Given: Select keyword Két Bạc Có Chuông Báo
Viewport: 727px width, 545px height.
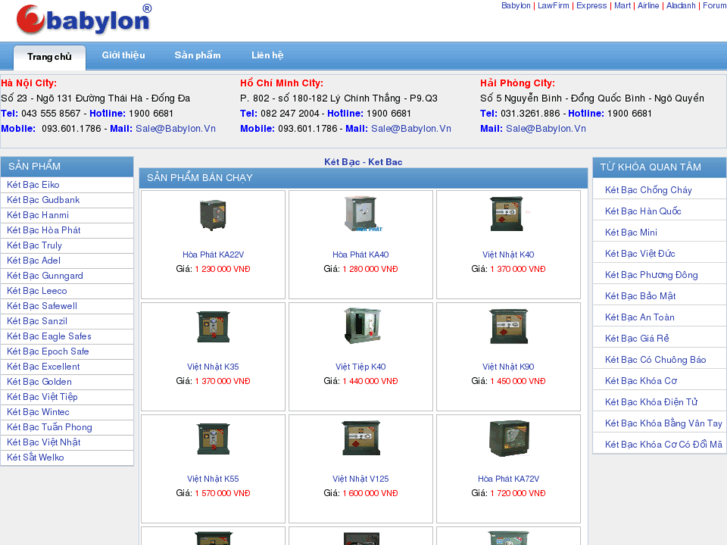Looking at the screenshot, I should [x=656, y=360].
